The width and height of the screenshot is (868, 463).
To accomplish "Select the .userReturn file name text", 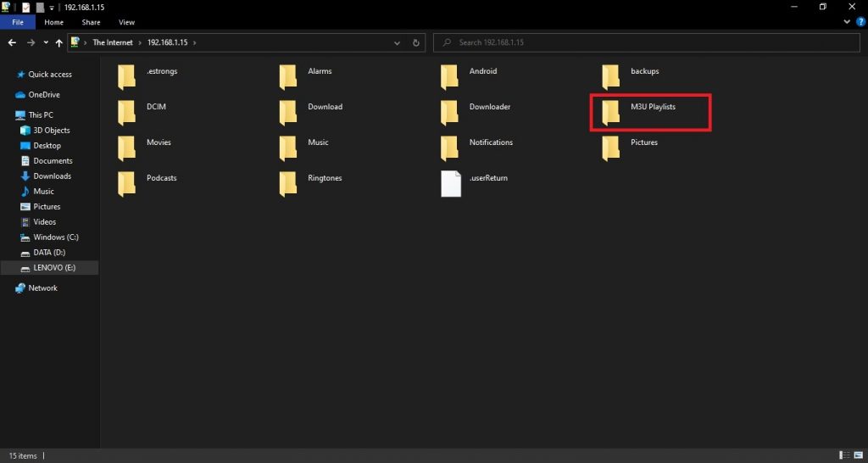I will pos(488,178).
